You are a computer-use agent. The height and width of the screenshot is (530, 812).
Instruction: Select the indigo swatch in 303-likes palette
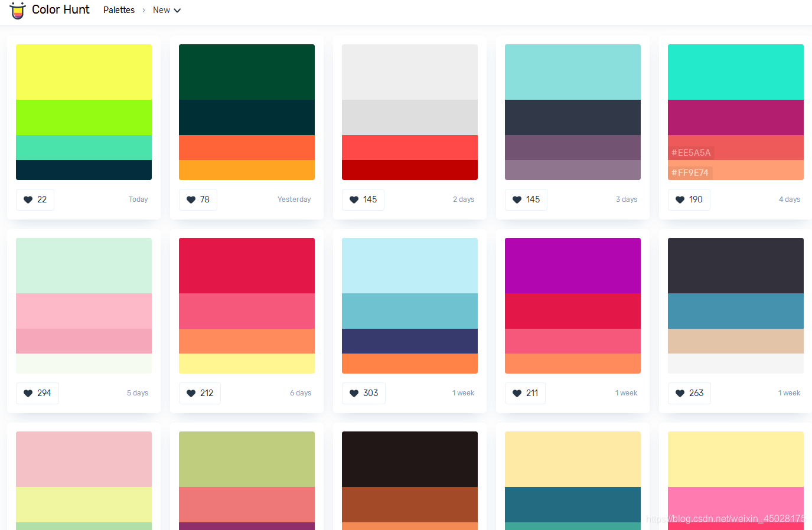click(410, 341)
